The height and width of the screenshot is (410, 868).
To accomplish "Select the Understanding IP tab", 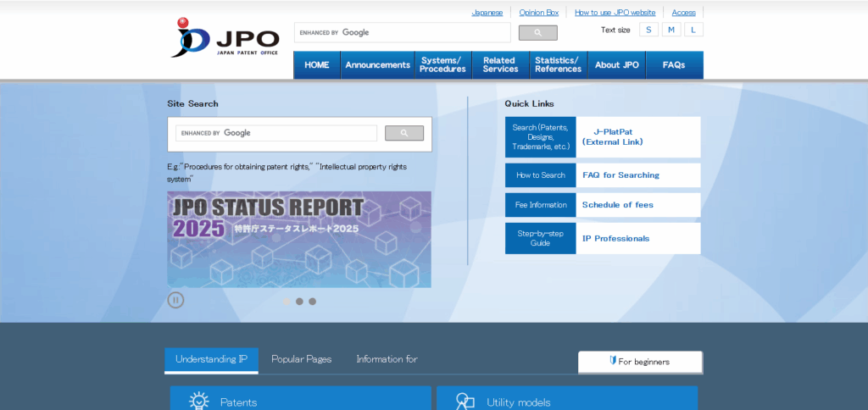I will point(211,360).
